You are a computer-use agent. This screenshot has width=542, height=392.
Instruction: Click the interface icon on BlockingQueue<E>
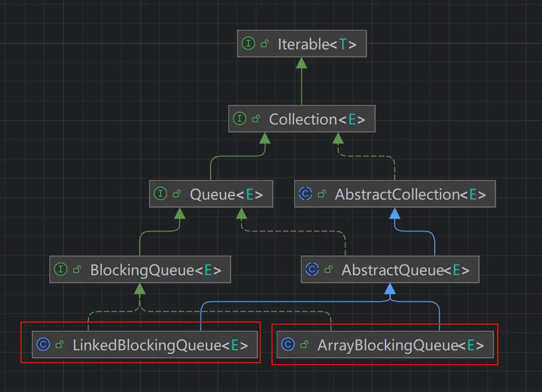tap(61, 269)
